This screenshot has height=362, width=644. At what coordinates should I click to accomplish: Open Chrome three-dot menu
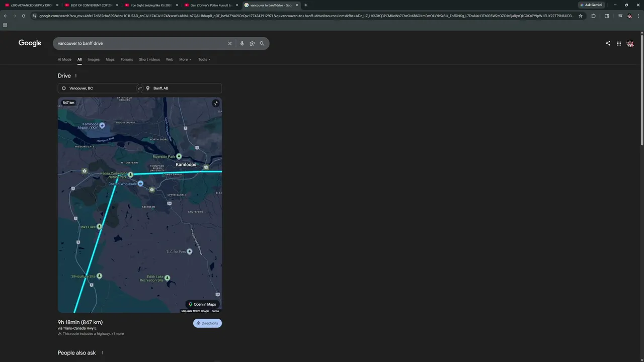pos(638,16)
